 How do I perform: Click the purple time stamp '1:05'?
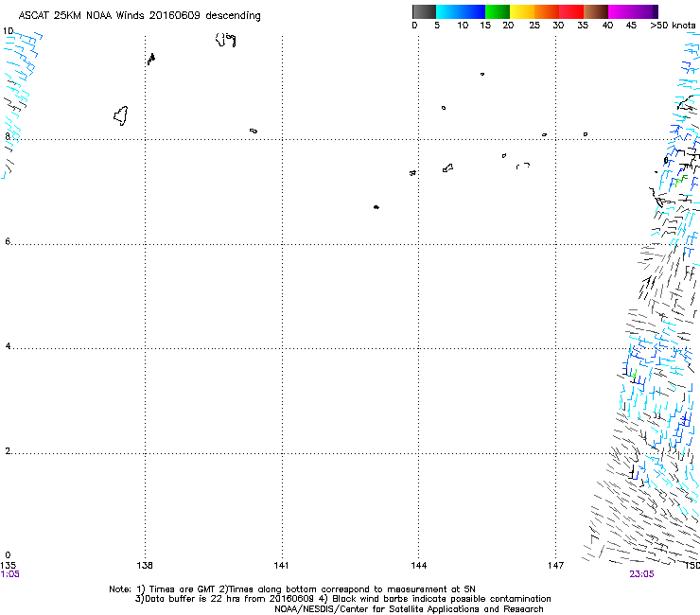coord(9,574)
